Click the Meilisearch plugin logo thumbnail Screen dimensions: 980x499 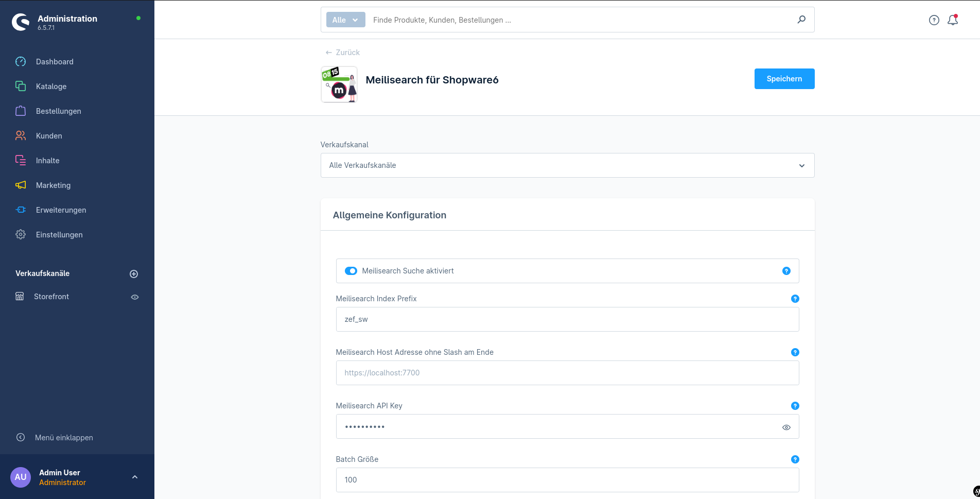(x=339, y=84)
